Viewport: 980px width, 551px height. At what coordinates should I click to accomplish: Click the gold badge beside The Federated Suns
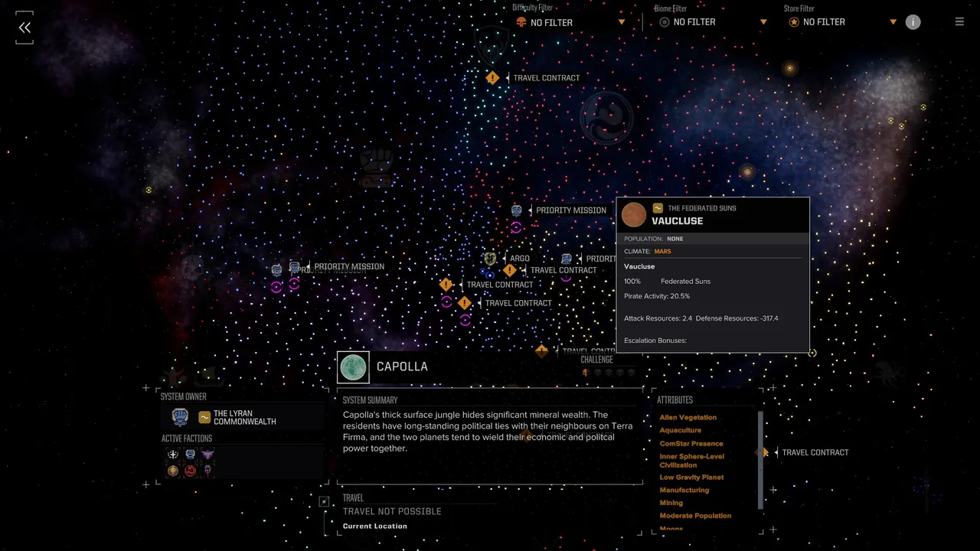(x=658, y=208)
